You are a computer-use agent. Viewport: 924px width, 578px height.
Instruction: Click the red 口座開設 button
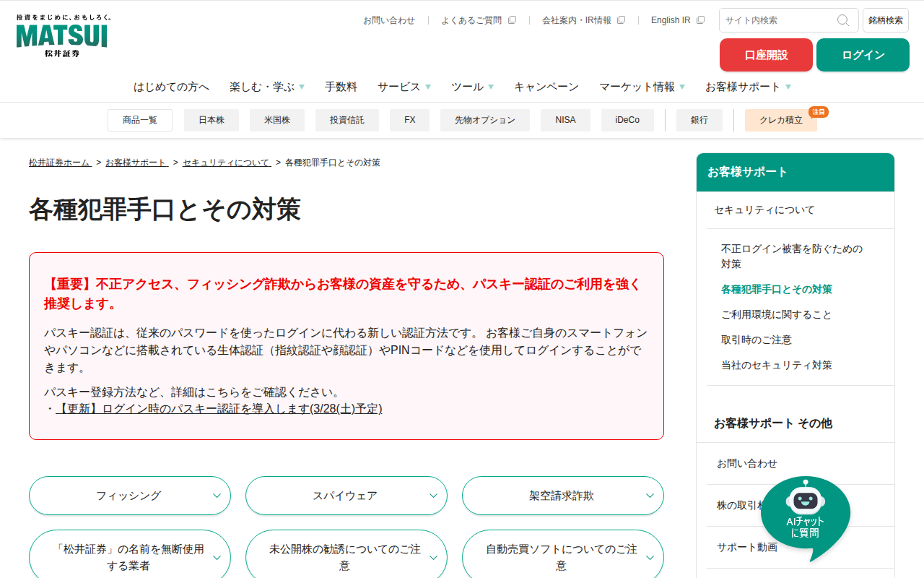click(766, 55)
